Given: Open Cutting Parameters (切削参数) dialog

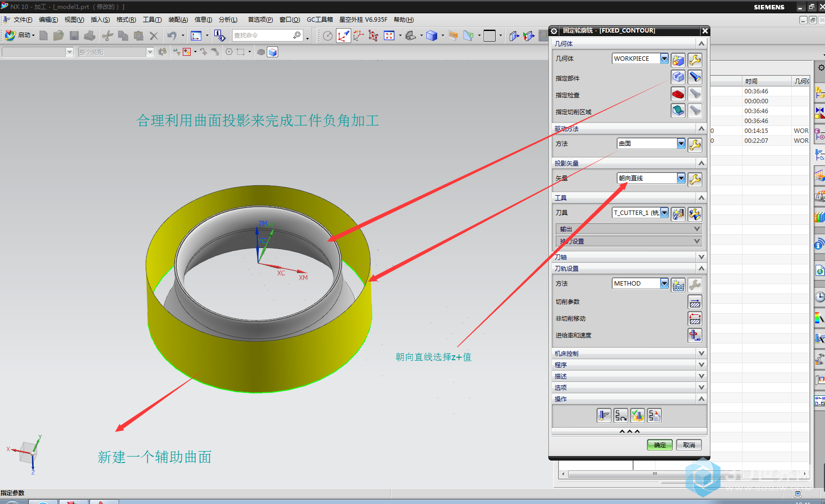Looking at the screenshot, I should [695, 302].
